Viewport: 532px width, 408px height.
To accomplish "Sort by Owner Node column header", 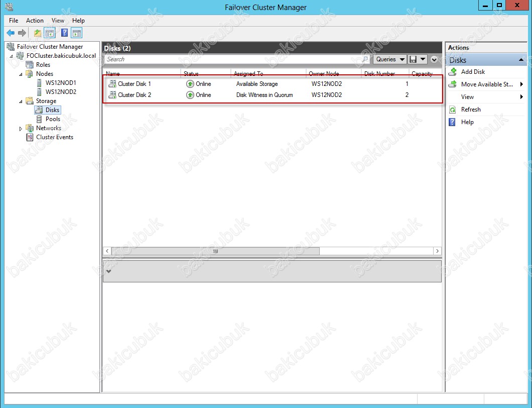I will pyautogui.click(x=324, y=73).
